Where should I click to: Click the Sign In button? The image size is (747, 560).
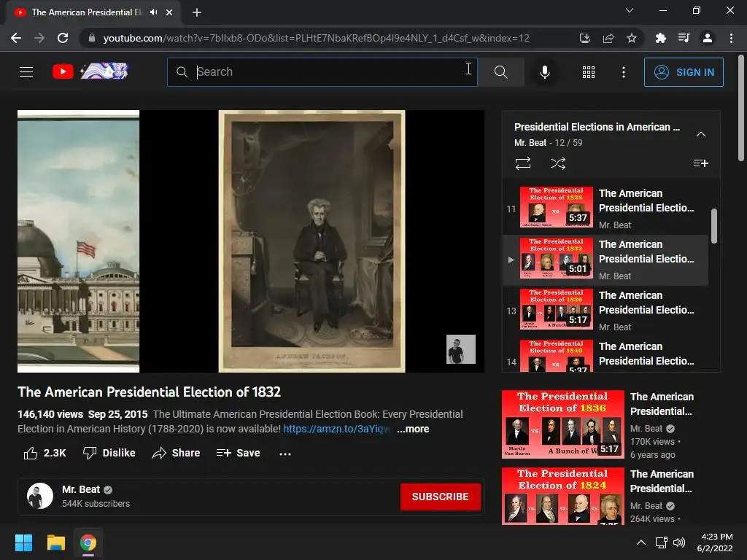[684, 72]
